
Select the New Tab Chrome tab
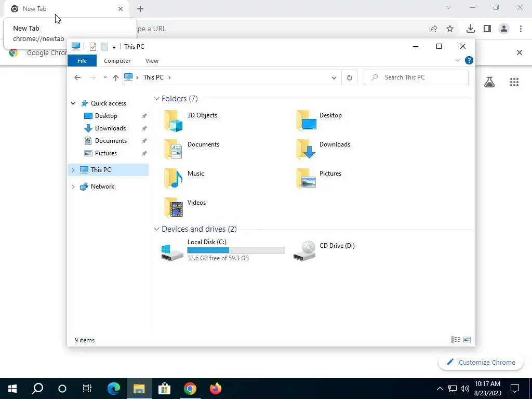67,9
